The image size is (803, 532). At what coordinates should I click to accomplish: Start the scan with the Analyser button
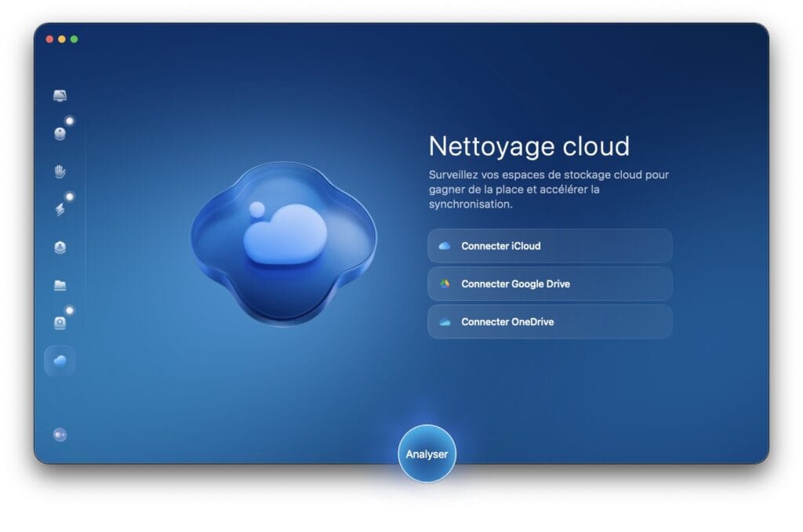point(427,454)
